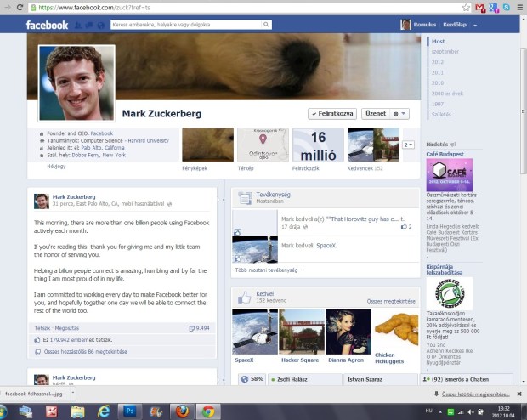Viewport: 527px width, 420px height.
Task: Bookmark page with the star icon
Action: pyautogui.click(x=465, y=8)
